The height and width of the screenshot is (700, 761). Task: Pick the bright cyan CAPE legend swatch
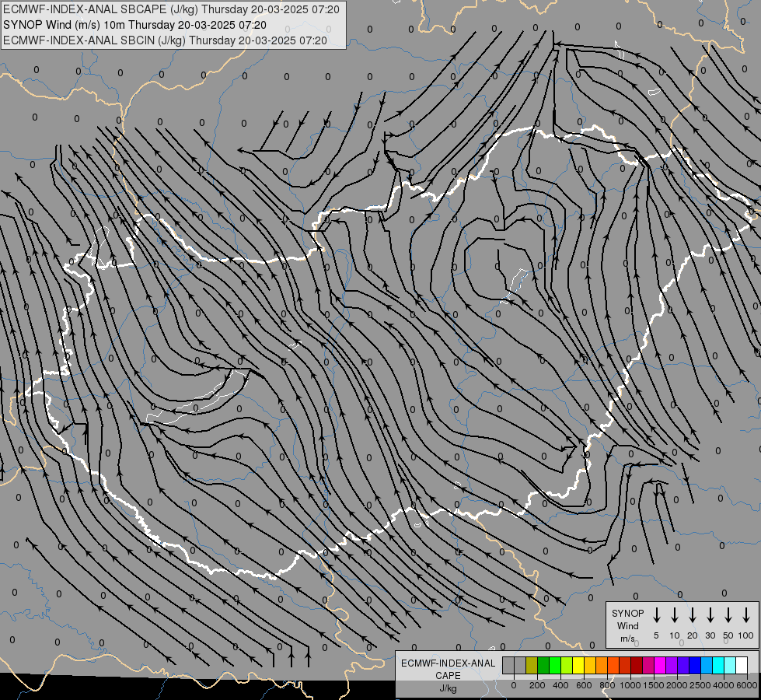click(x=718, y=665)
